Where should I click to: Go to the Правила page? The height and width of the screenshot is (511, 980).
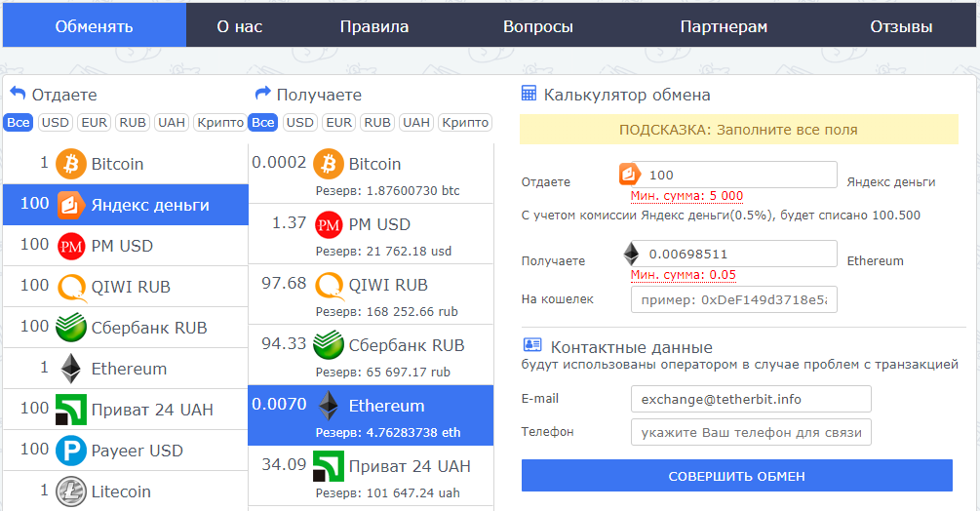tap(374, 26)
